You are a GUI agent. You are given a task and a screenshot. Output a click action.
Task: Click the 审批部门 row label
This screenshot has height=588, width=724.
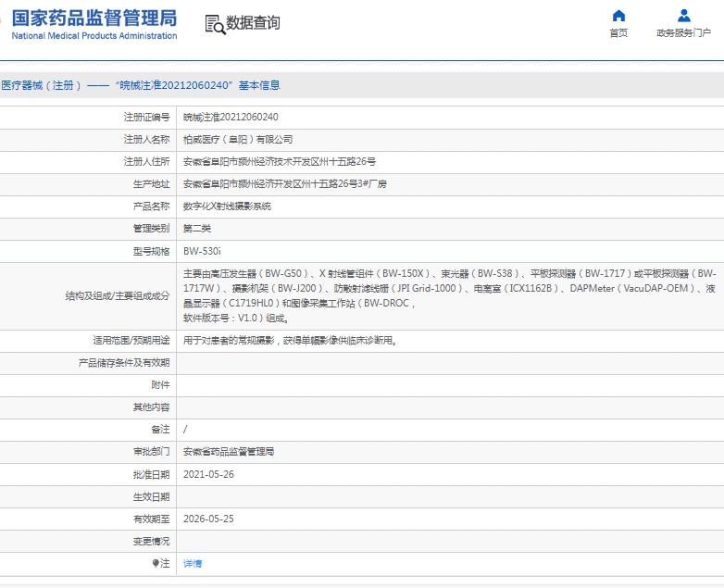click(x=152, y=452)
